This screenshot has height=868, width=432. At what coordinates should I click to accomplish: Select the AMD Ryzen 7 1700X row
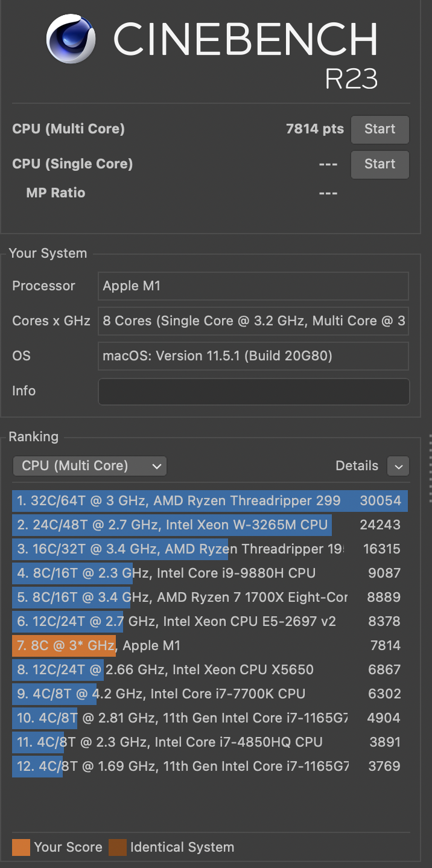coord(210,597)
